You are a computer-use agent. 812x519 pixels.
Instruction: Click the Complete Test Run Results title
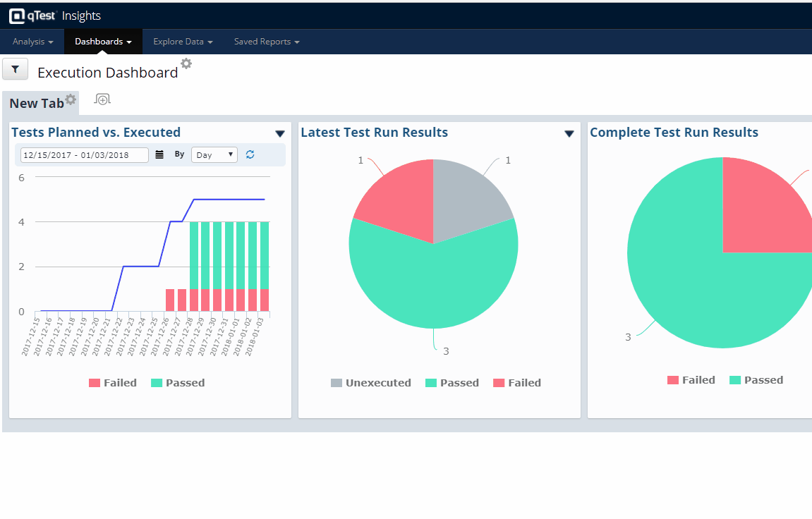674,133
